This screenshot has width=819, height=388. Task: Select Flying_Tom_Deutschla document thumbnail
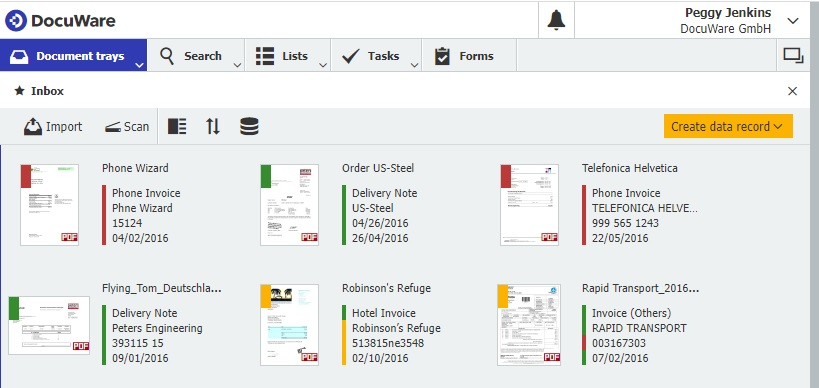pos(49,325)
